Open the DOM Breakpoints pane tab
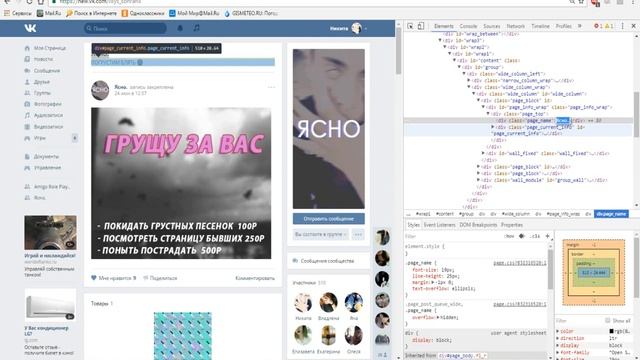This screenshot has height=360, width=640. pos(478,225)
